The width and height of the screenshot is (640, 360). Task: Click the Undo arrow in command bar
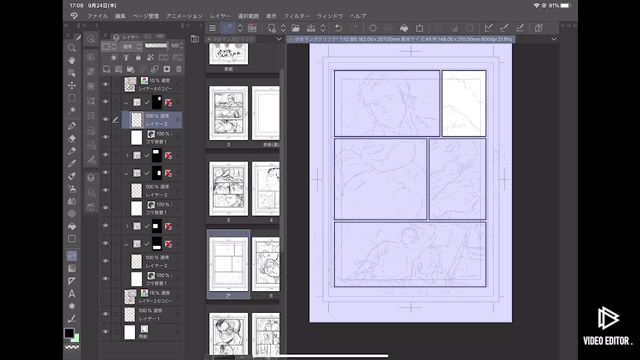[x=338, y=28]
